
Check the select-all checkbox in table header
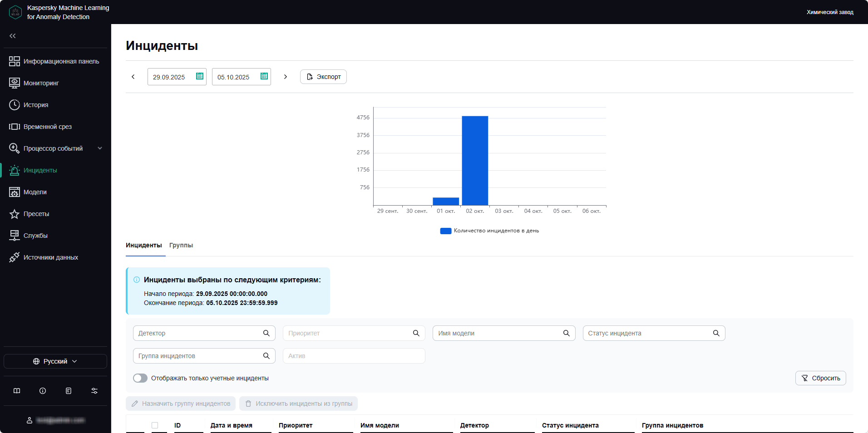[155, 425]
